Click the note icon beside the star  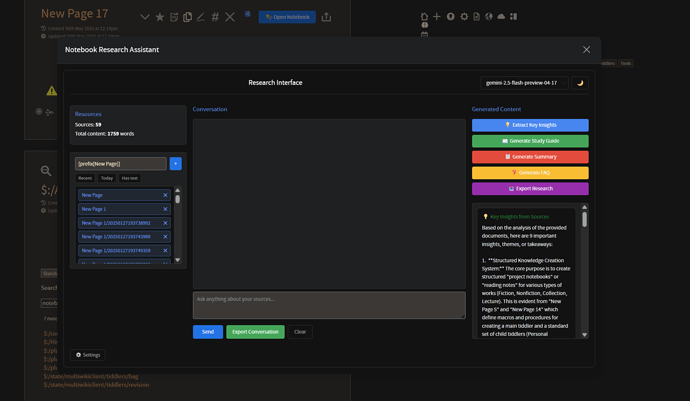pos(174,17)
